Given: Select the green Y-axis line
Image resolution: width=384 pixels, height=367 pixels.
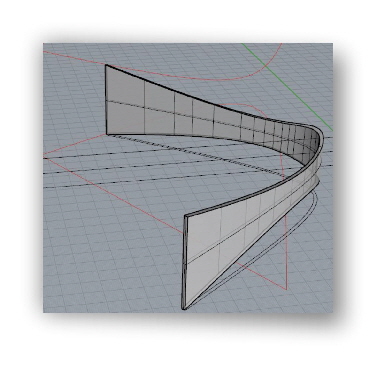Looking at the screenshot, I should point(287,87).
